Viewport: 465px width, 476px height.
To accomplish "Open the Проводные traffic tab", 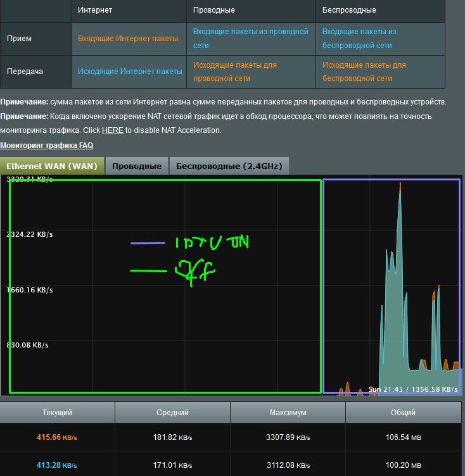I will (137, 166).
